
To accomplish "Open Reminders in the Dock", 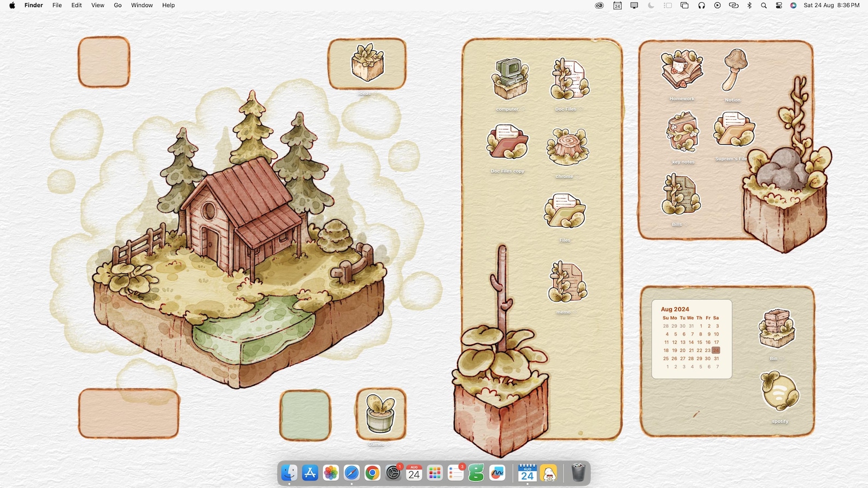I will [455, 473].
